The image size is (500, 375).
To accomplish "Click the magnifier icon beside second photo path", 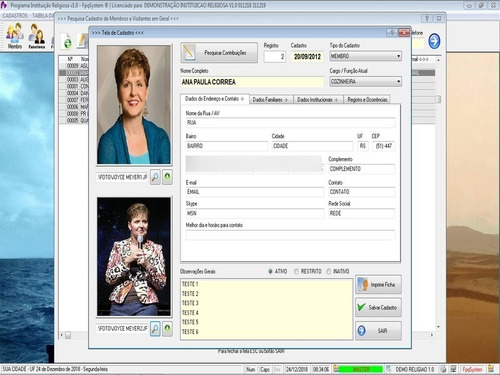I will tap(155, 329).
